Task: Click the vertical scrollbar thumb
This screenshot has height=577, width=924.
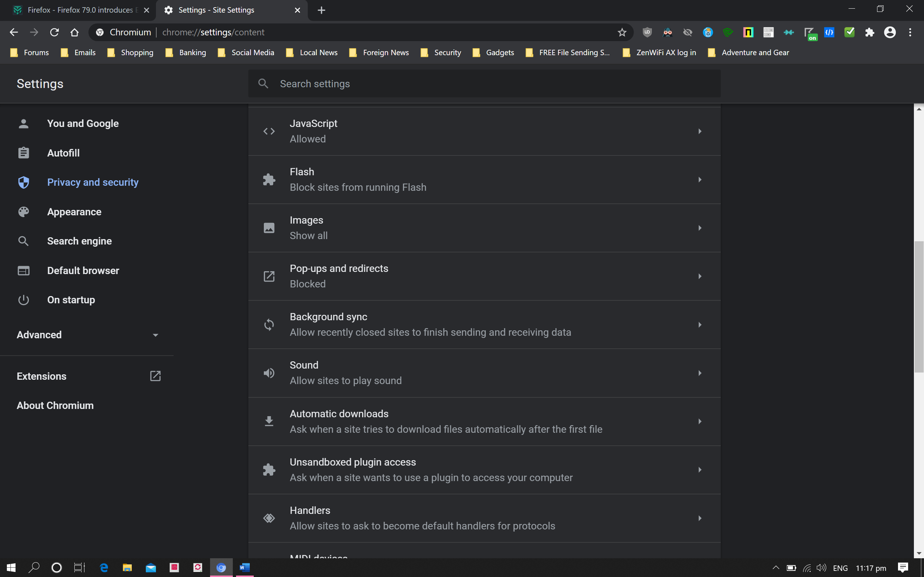Action: pos(919,307)
